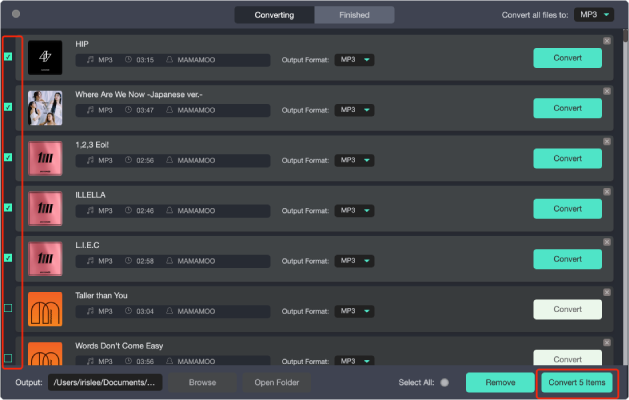Switch to the Finished tab

[354, 15]
